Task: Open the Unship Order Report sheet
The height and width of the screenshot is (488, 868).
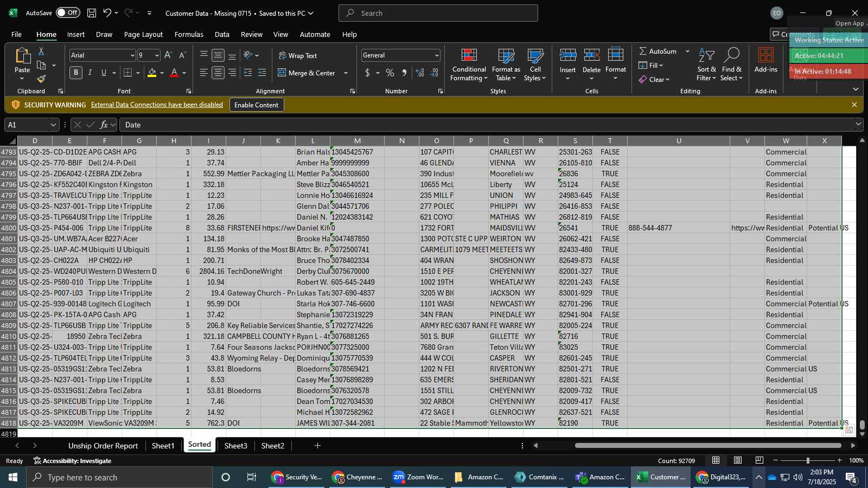Action: 103,446
